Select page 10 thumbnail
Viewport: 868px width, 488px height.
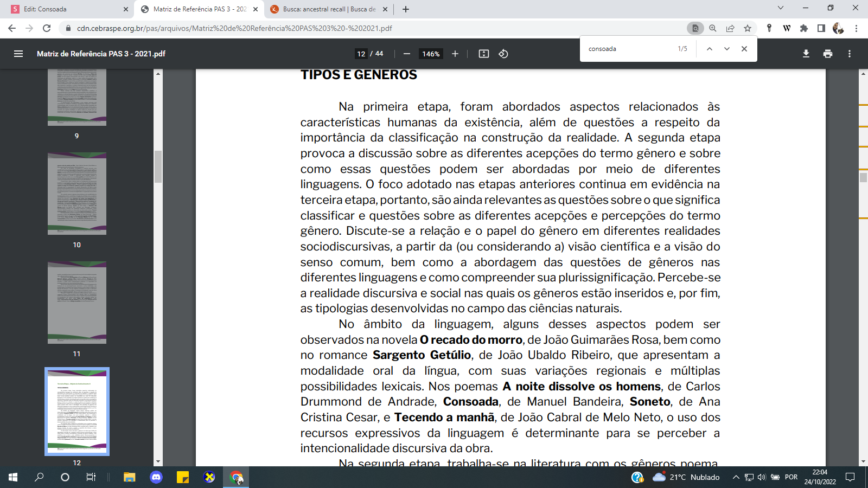click(x=77, y=194)
